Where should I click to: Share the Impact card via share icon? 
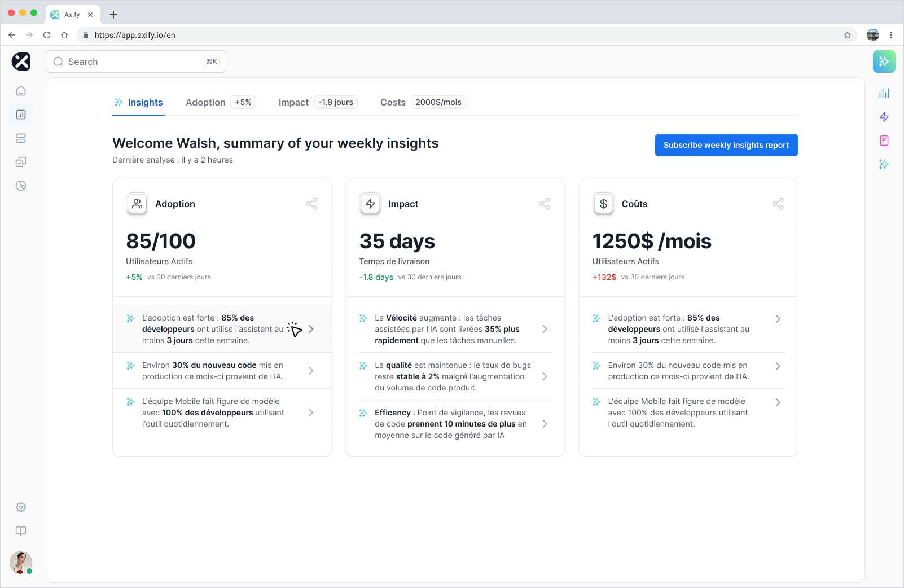tap(545, 204)
